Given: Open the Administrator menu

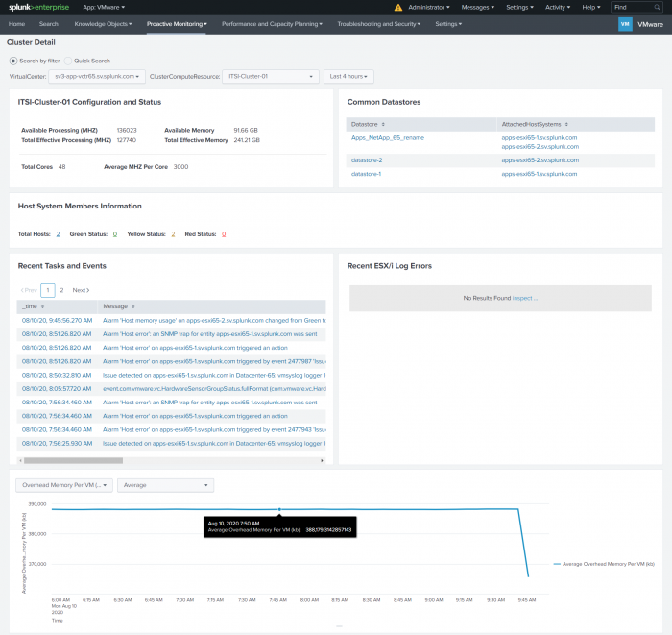Looking at the screenshot, I should [x=429, y=8].
